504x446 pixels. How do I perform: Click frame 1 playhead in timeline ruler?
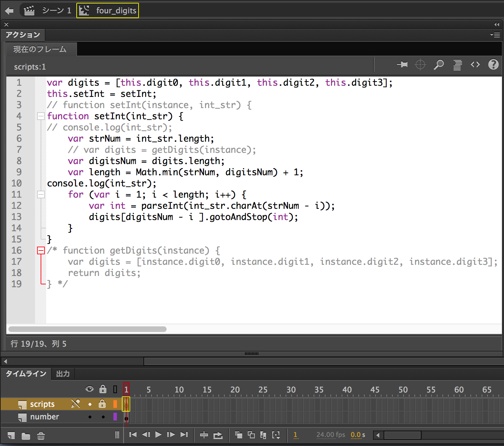click(126, 389)
